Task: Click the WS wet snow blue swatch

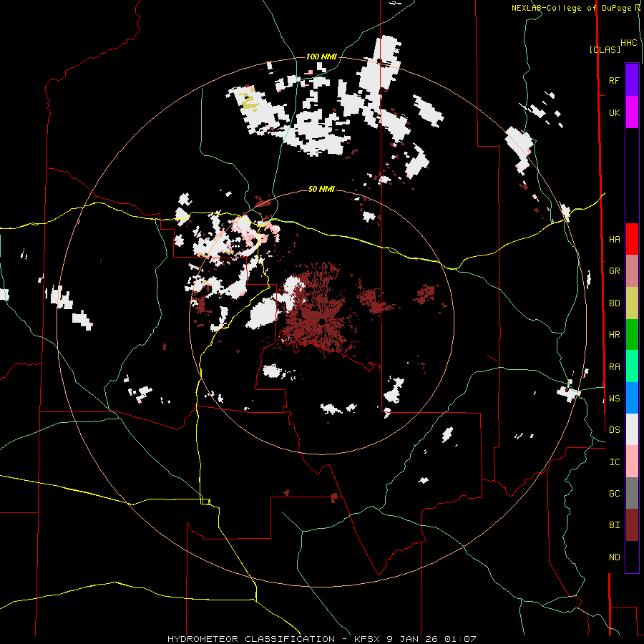Action: coord(632,398)
